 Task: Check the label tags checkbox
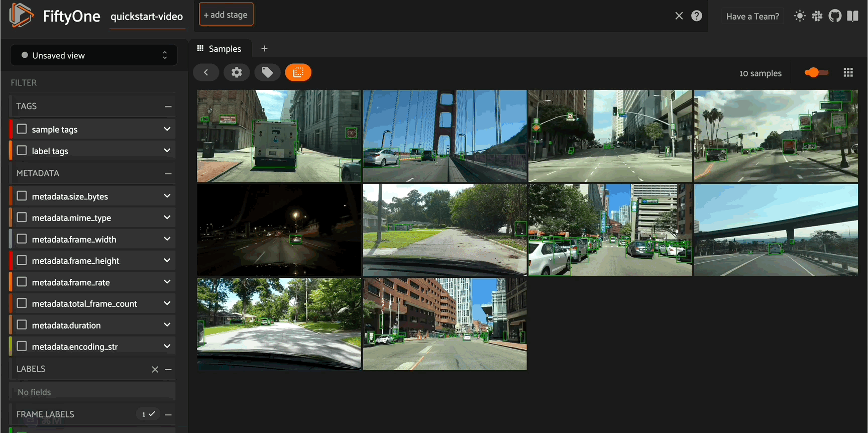[22, 151]
